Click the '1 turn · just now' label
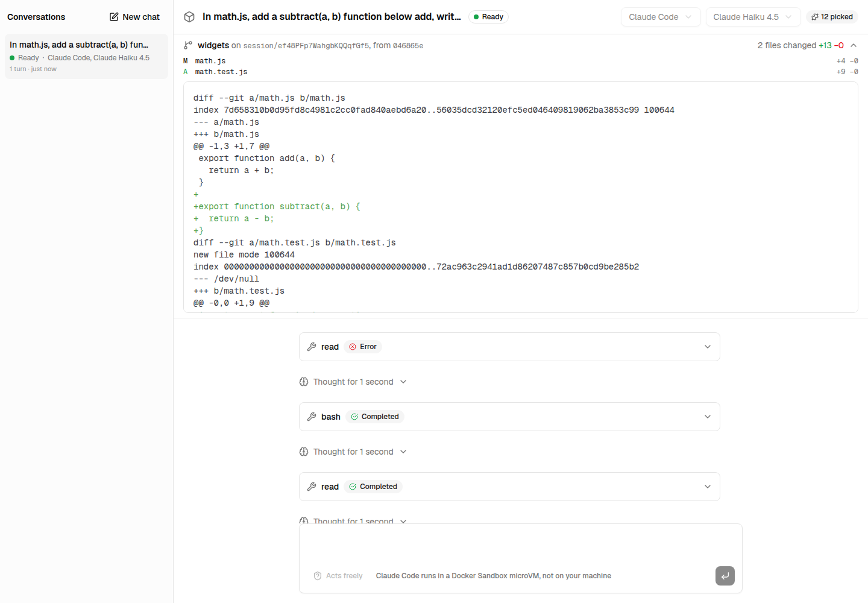The image size is (868, 603). (x=33, y=69)
